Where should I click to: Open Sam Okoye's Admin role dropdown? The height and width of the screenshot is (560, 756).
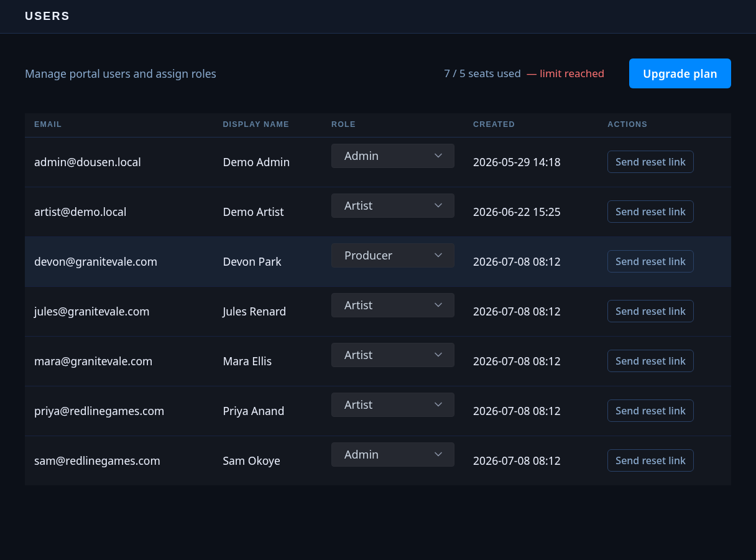point(393,454)
